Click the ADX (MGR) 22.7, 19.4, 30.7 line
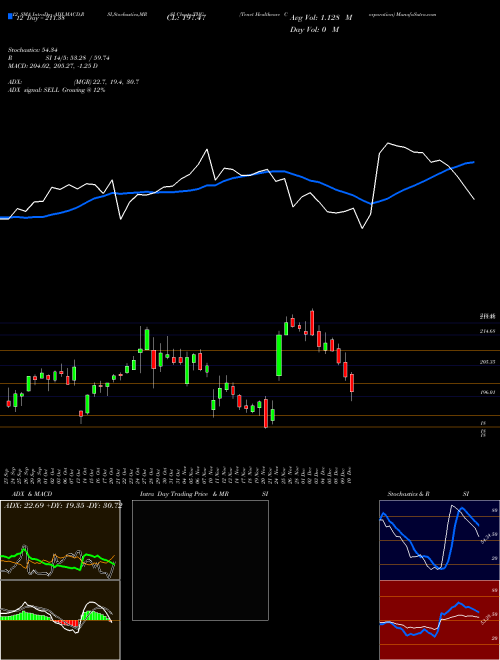This screenshot has height=660, width=500. (73, 82)
